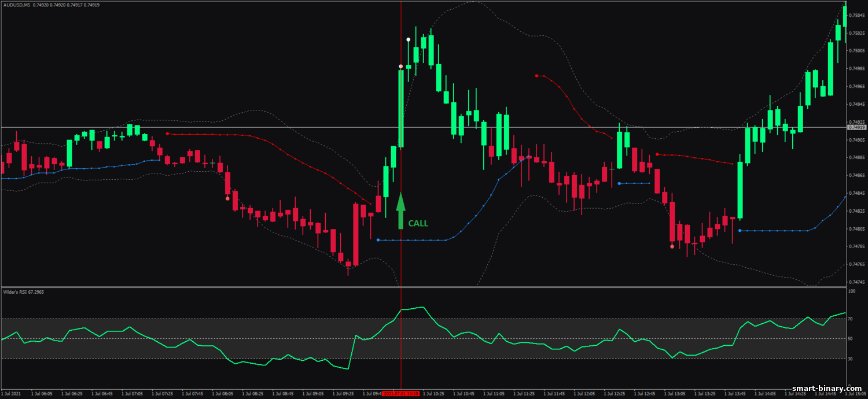Select the current price tag 0.74919

click(x=856, y=127)
